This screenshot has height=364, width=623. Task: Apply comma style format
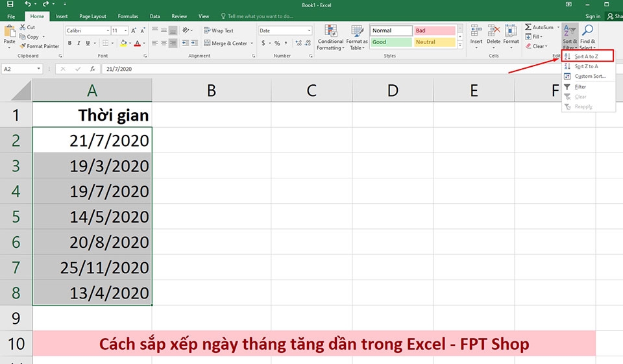[x=286, y=43]
